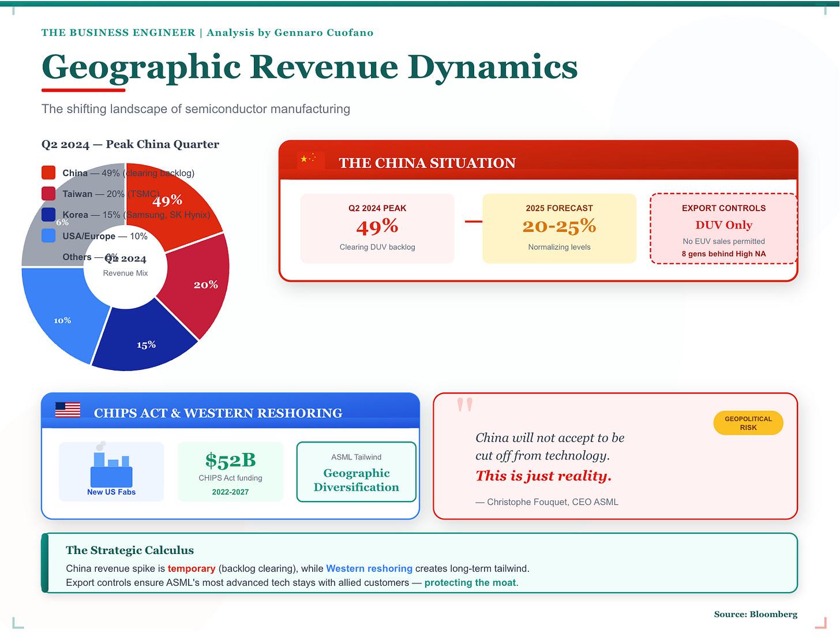840x640 pixels.
Task: Click the quotation mark icon in the quote box
Action: (x=464, y=405)
